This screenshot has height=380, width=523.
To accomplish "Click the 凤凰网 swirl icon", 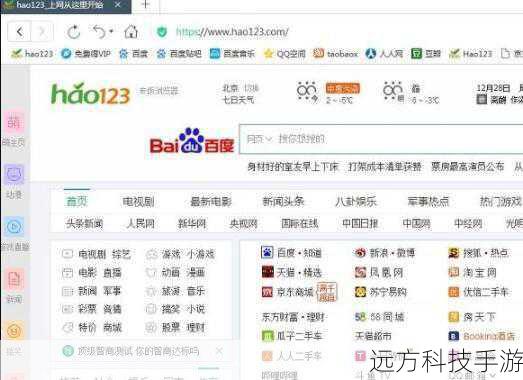I will pos(360,272).
